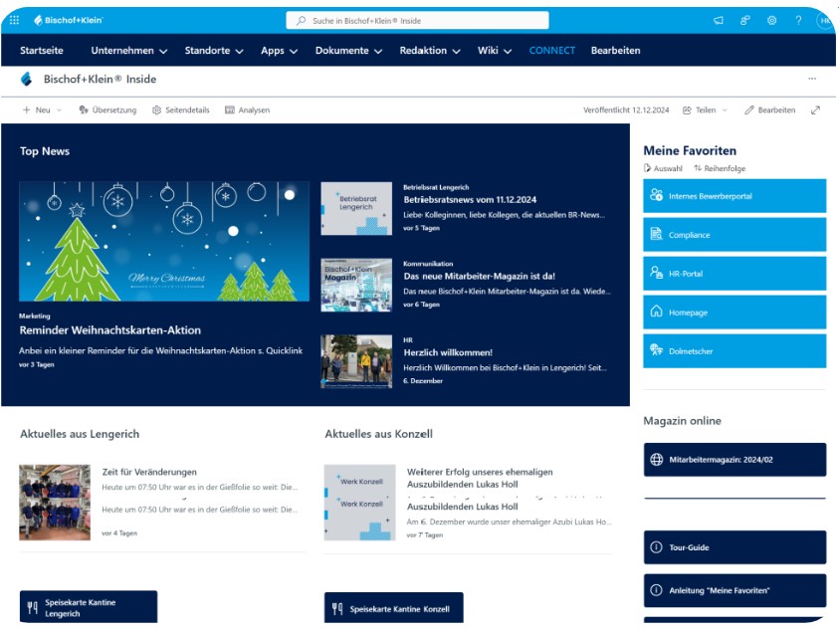Open the Neu dropdown arrow
Image resolution: width=840 pixels, height=629 pixels.
[x=59, y=110]
